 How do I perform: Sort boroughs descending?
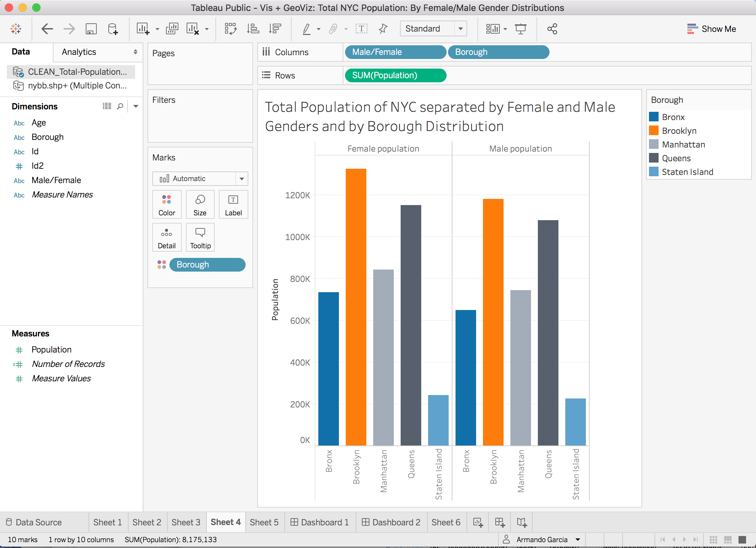click(x=275, y=29)
